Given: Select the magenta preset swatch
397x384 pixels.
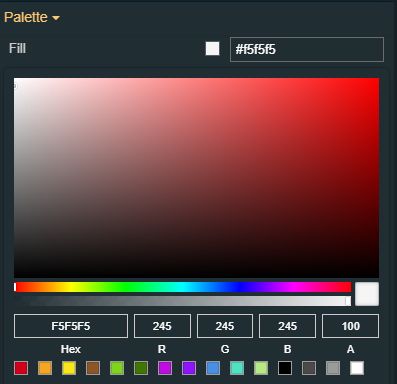Looking at the screenshot, I should (165, 368).
